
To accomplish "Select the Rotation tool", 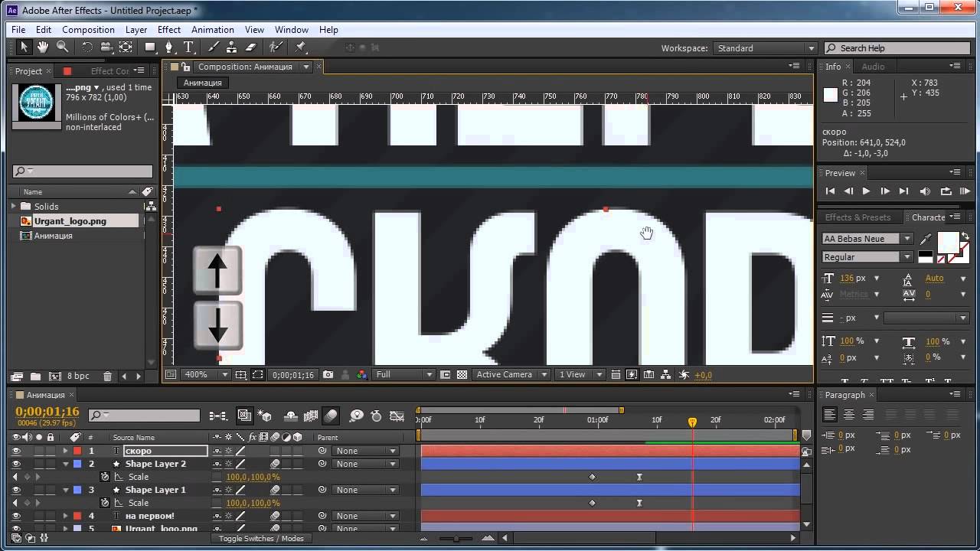I will 87,47.
